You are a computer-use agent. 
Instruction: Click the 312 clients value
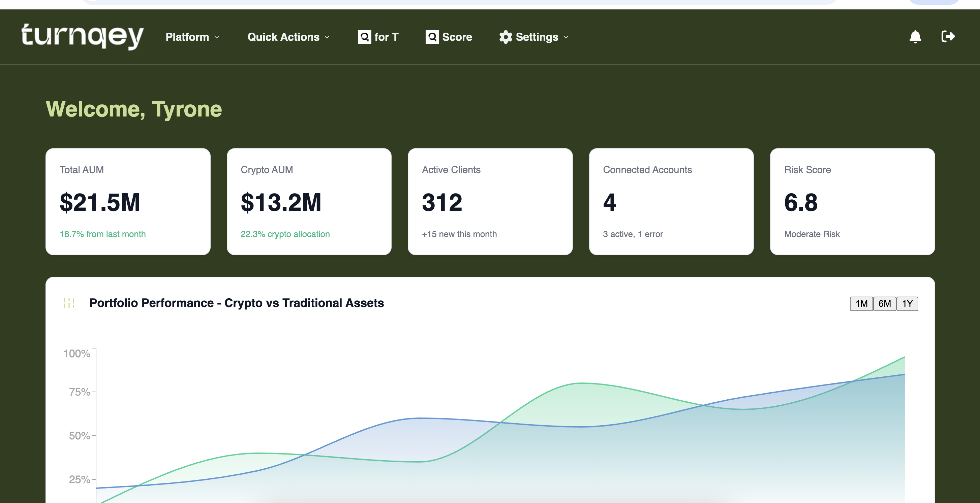pos(442,202)
